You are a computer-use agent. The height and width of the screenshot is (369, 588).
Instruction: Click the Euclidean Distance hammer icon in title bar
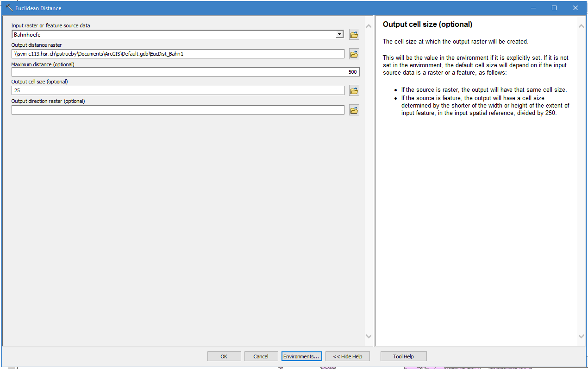(9, 8)
